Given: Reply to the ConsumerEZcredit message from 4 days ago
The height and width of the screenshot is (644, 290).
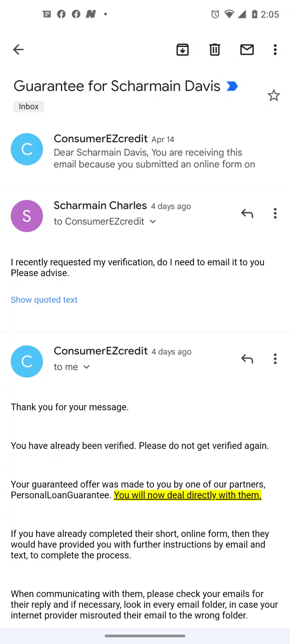Looking at the screenshot, I should (247, 359).
